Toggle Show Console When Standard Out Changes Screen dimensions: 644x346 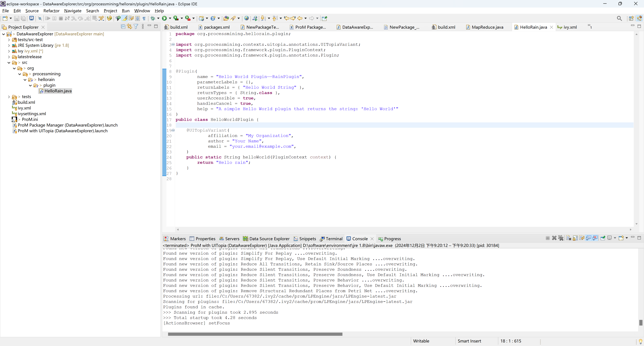pos(588,238)
